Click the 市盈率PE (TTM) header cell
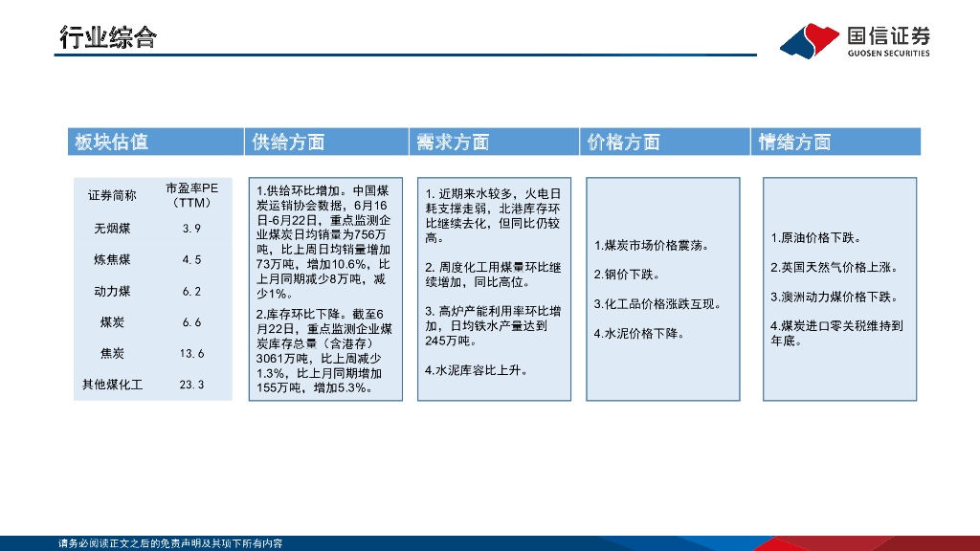Viewport: 980px width, 551px height. [191, 195]
